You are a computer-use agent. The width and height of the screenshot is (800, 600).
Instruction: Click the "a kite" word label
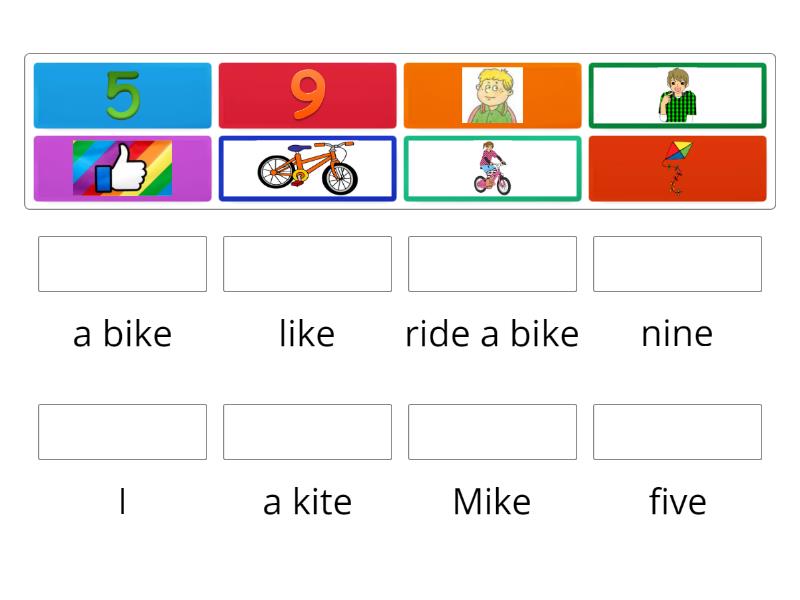[x=307, y=502]
